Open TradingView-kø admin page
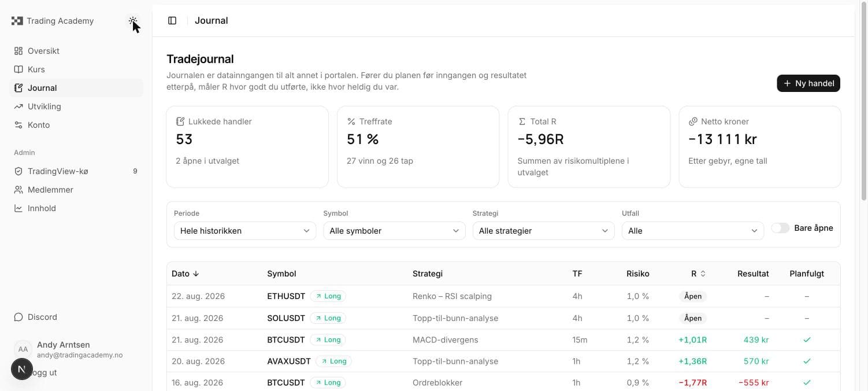The width and height of the screenshot is (868, 391). (x=76, y=171)
